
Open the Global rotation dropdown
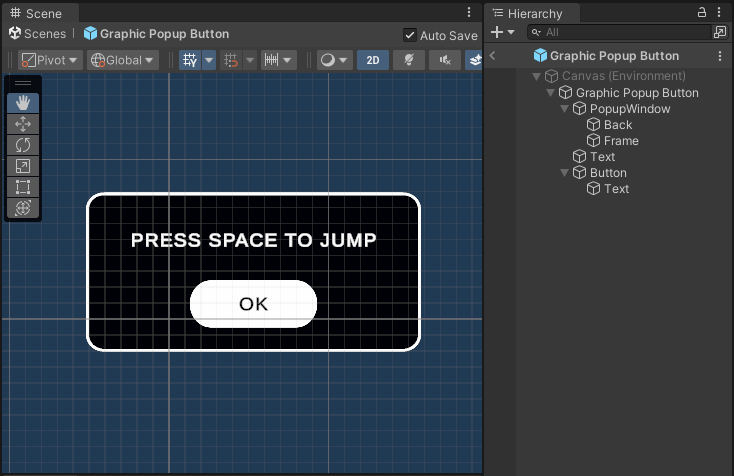tap(123, 60)
